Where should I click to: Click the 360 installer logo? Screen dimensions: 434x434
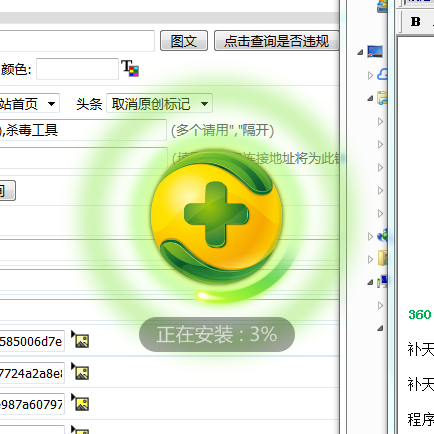coord(216,217)
